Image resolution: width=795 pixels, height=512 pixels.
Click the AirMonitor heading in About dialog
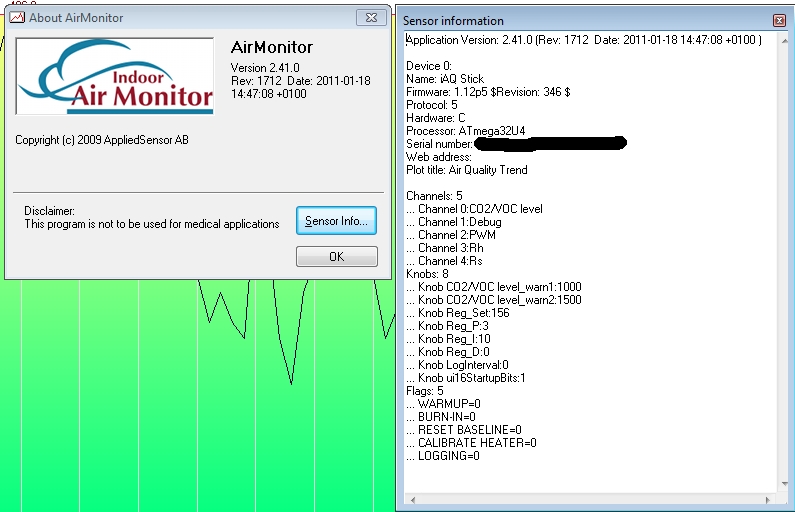[272, 47]
